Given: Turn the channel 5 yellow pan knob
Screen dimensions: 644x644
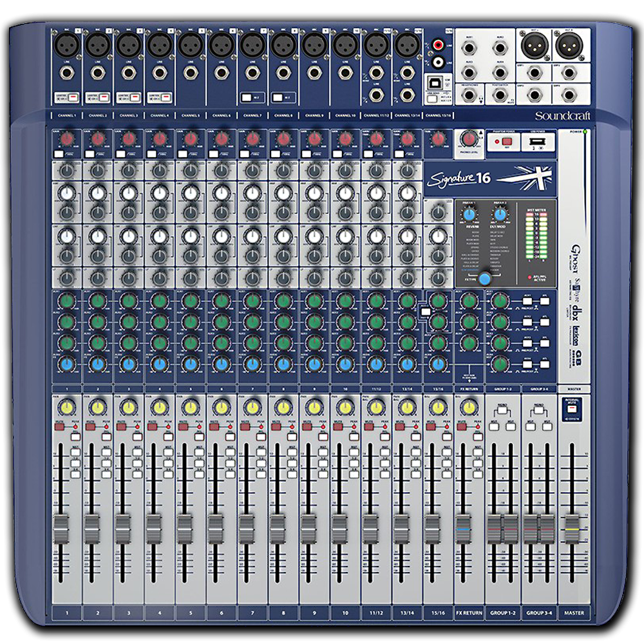Looking at the screenshot, I should click(x=190, y=408).
